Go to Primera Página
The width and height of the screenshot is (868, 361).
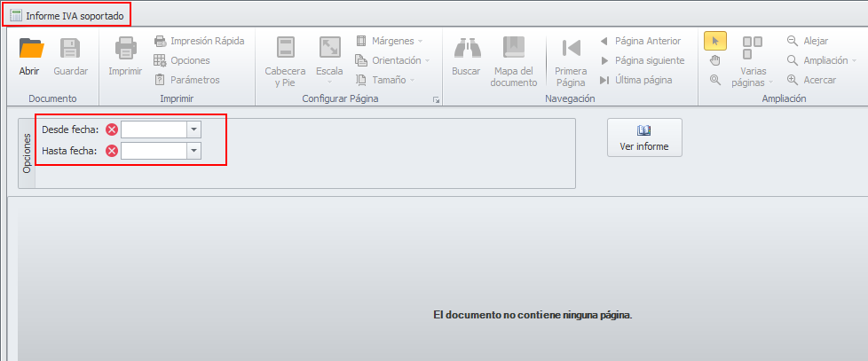[571, 61]
